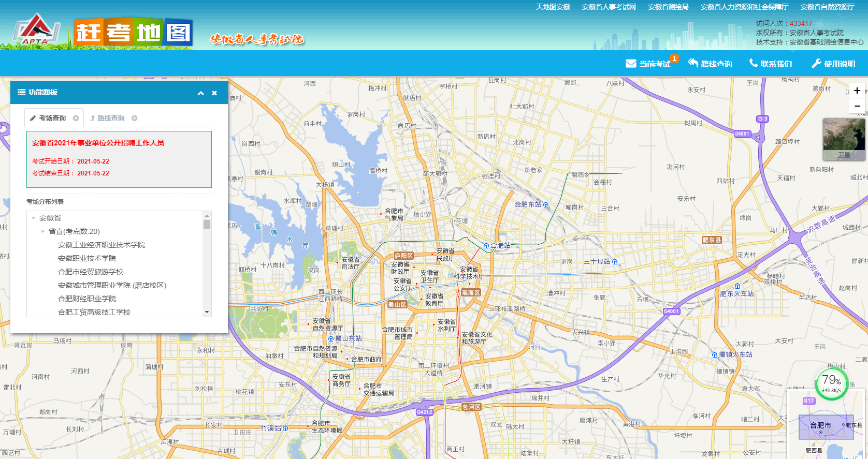The image size is (868, 459).
Task: Click the 功能面板 list icon in header
Action: [x=22, y=92]
